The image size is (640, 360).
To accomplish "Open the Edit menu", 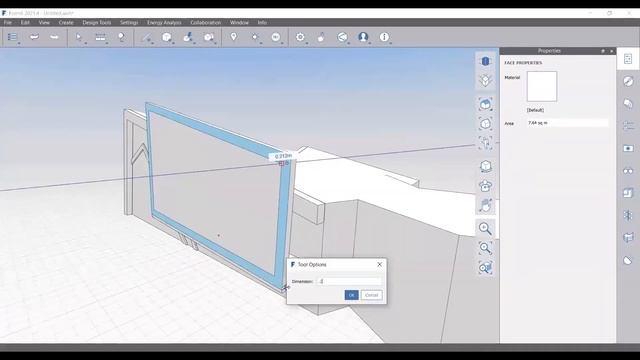I will pos(25,22).
